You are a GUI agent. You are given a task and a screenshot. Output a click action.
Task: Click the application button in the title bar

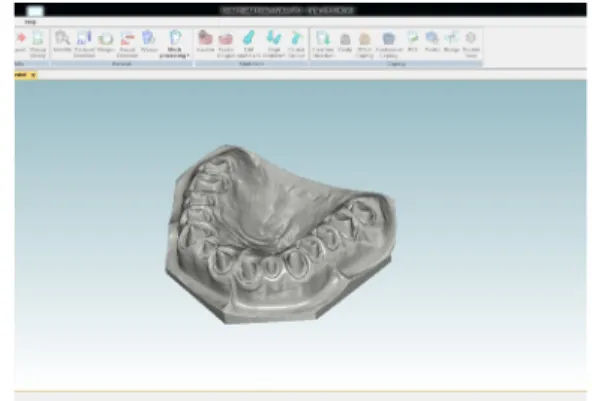(35, 11)
